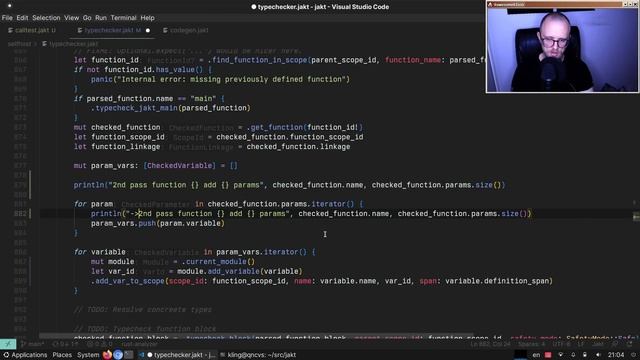Open the Selection menu
This screenshot has height=360, width=640.
[46, 18]
